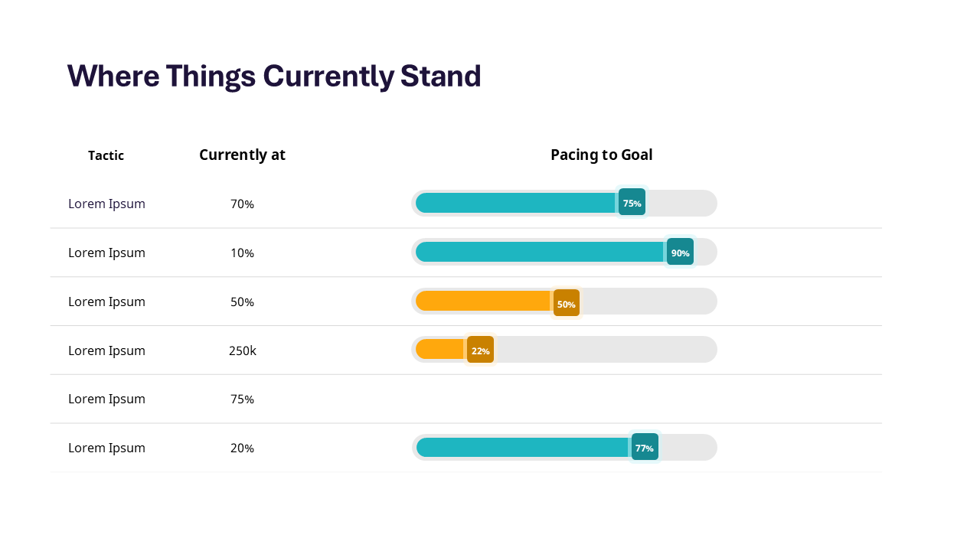Image resolution: width=980 pixels, height=551 pixels.
Task: Select 'Lorem Ipsum' label in the 250k row
Action: (x=106, y=350)
